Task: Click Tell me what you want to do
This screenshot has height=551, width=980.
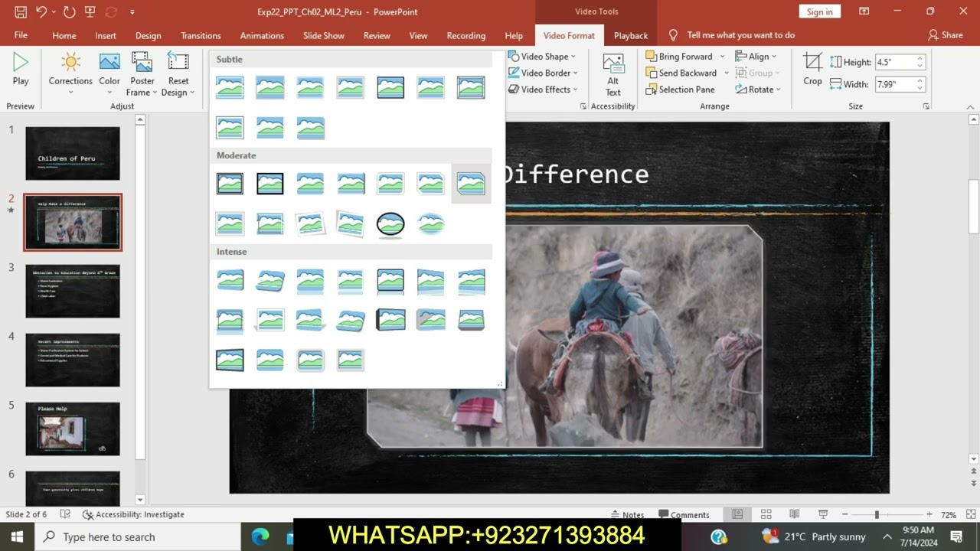Action: [740, 35]
